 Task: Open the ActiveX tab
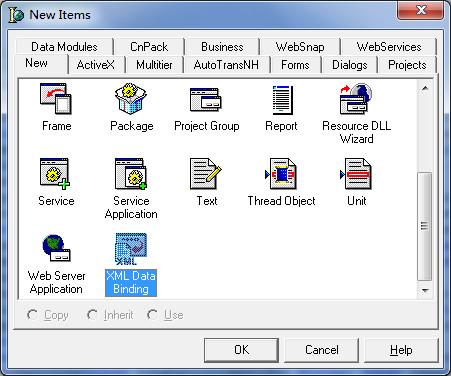point(96,65)
